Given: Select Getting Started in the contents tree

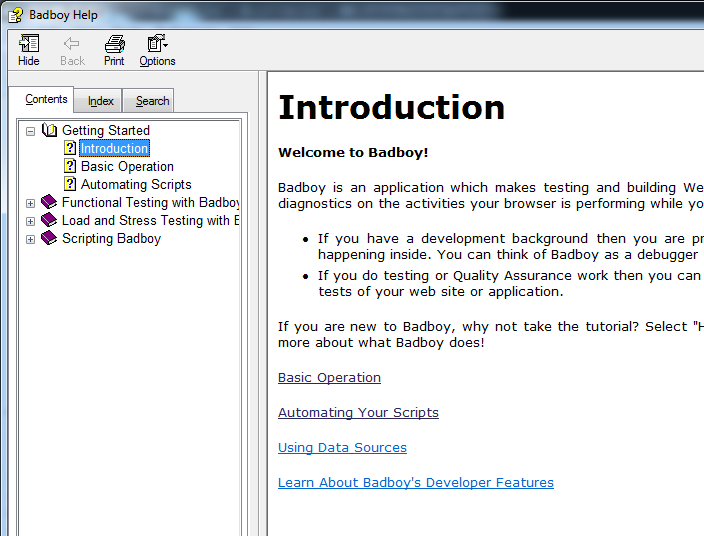Looking at the screenshot, I should point(106,130).
